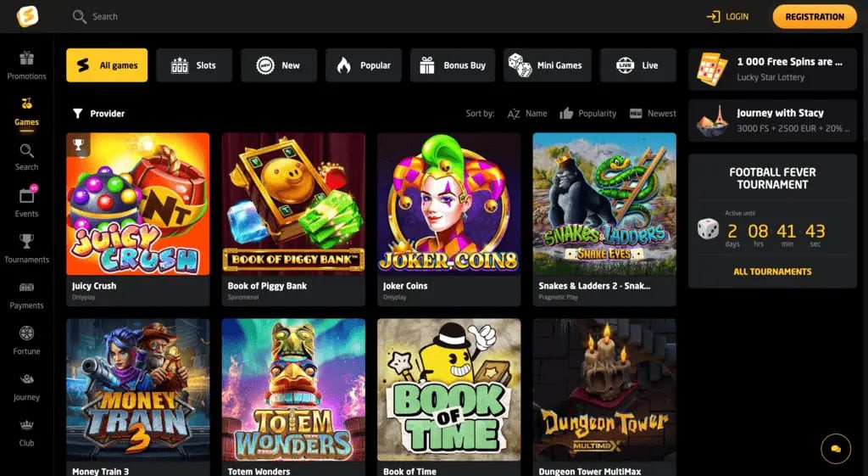Open the Joker Coins game thumbnail
Viewport: 868px width, 476px height.
click(449, 204)
